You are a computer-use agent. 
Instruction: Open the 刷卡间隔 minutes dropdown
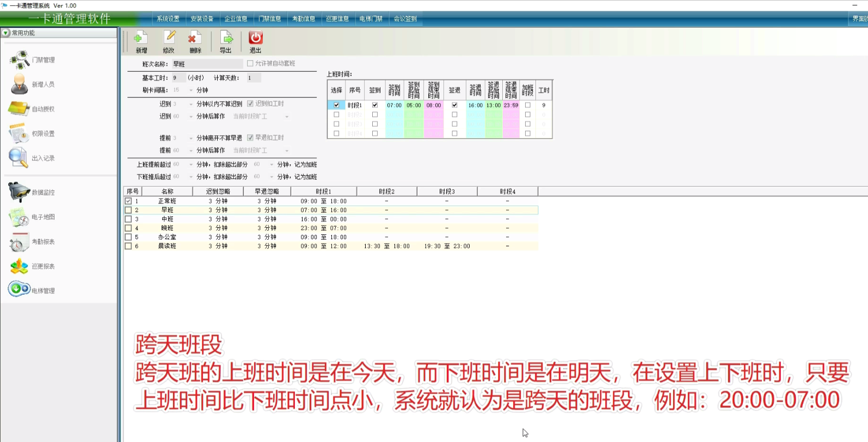pyautogui.click(x=190, y=90)
